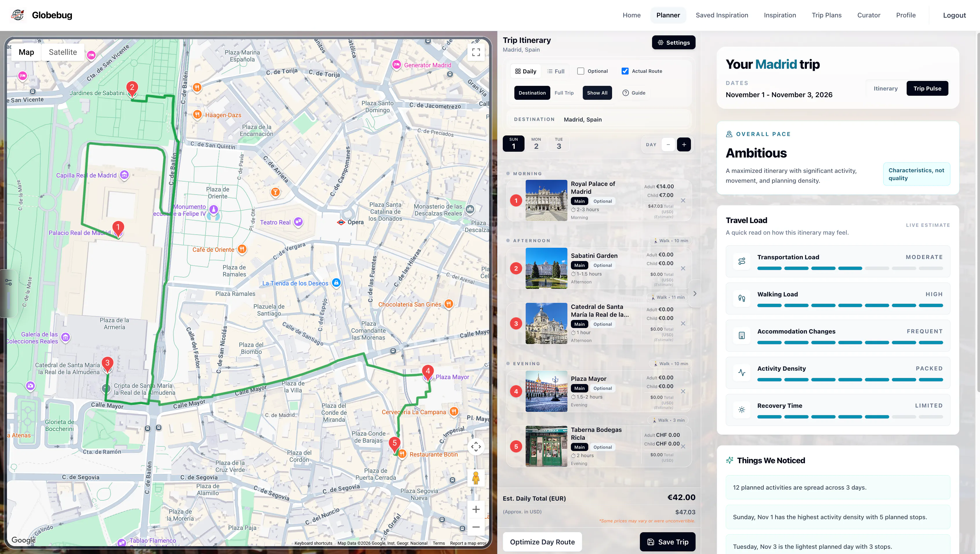Image resolution: width=980 pixels, height=554 pixels.
Task: Open Madrid, Spain destination field
Action: click(x=599, y=120)
